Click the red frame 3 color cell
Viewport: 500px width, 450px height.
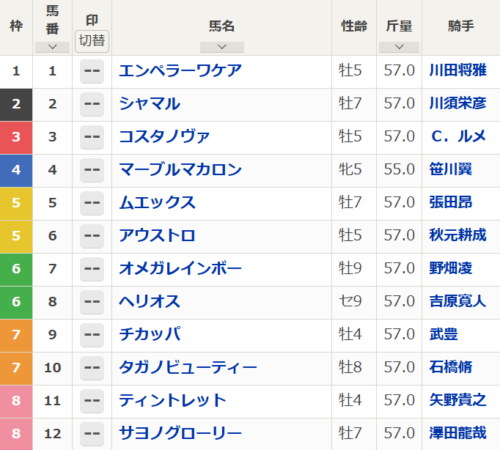pos(16,138)
